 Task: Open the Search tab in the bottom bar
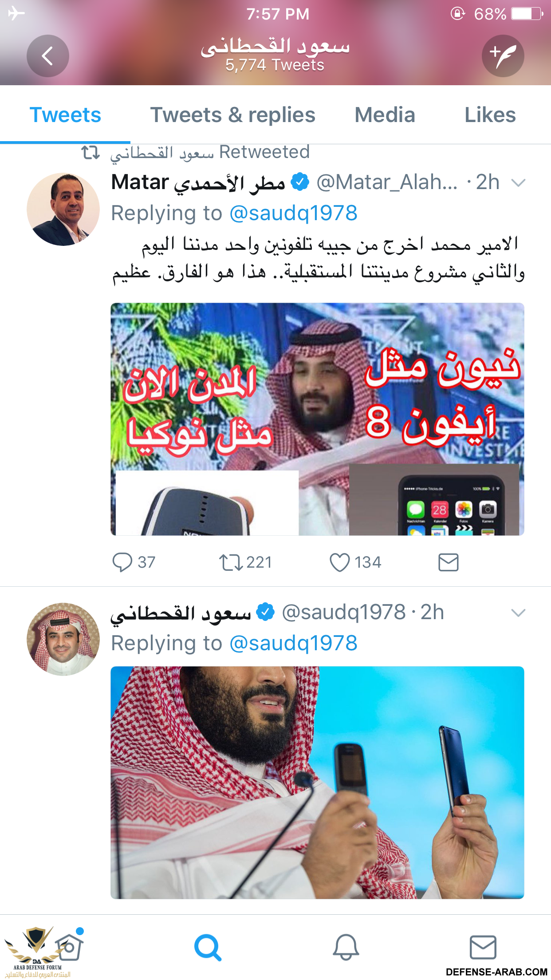(x=207, y=947)
